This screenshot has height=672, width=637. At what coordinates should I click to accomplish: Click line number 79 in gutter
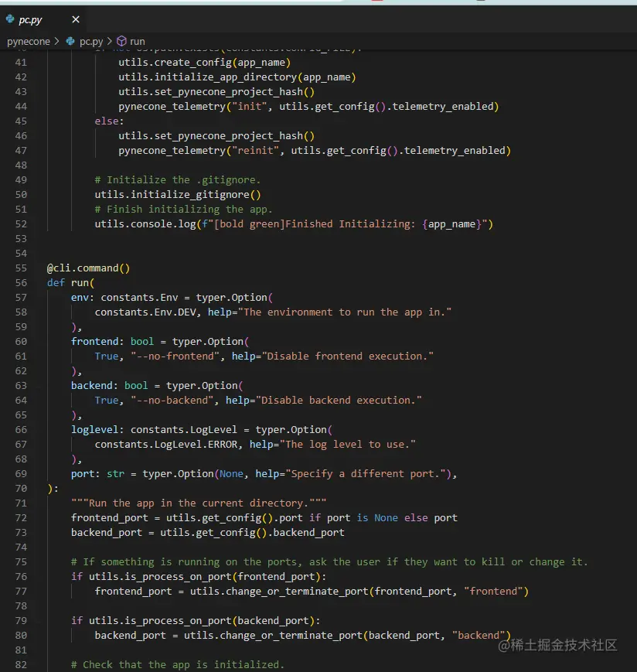[x=21, y=621]
